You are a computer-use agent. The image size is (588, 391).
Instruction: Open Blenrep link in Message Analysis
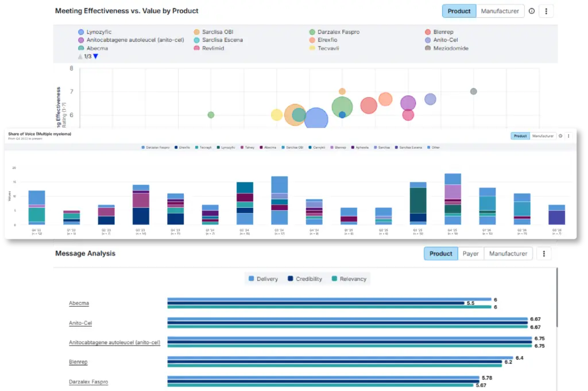(78, 362)
